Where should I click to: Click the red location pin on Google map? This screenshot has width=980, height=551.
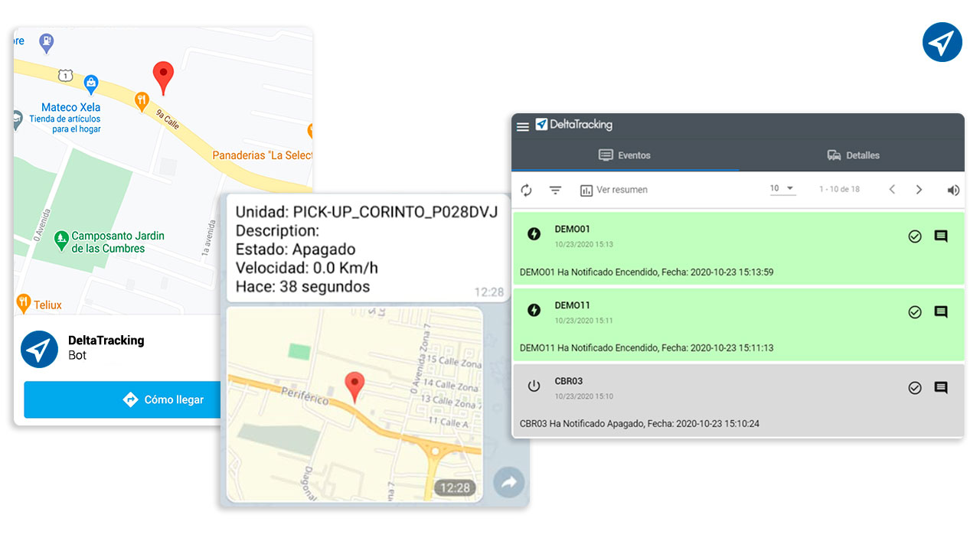click(163, 78)
